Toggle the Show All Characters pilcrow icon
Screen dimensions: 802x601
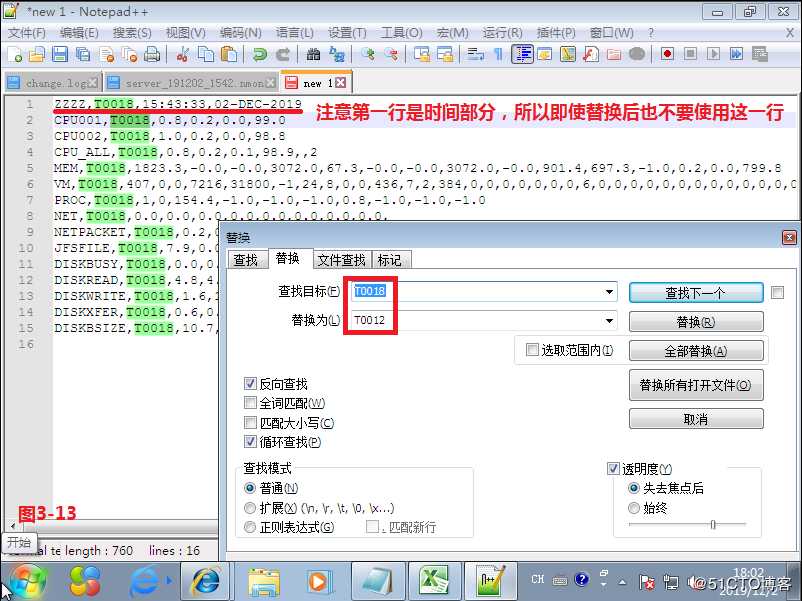498,54
